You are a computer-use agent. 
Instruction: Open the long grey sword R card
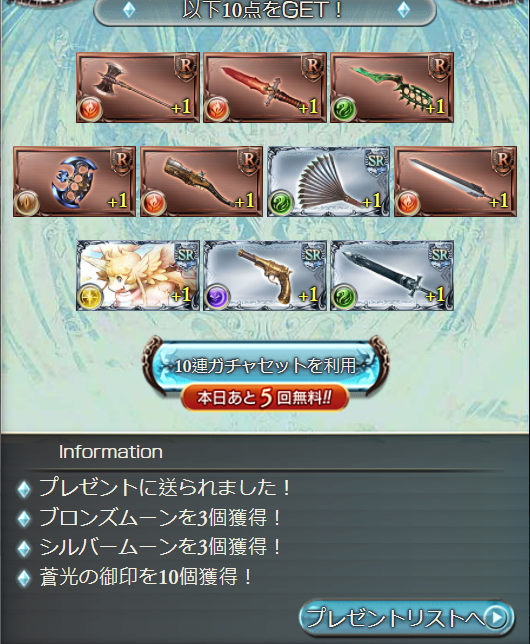[455, 182]
